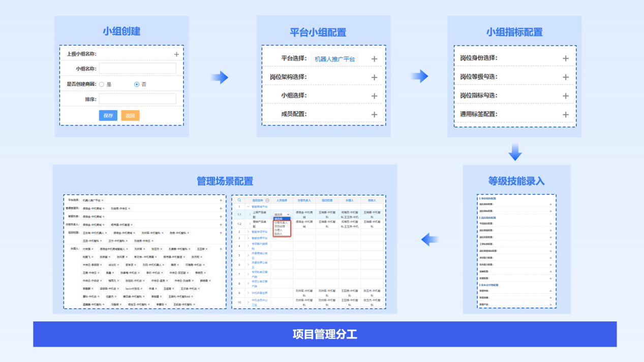Click the plus icon beside 平台选择
The image size is (644, 362).
pyautogui.click(x=374, y=59)
